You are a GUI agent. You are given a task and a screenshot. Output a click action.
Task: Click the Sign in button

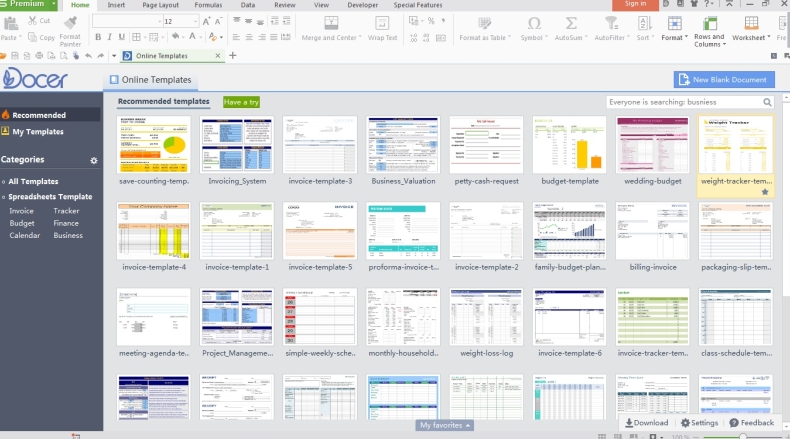click(635, 5)
